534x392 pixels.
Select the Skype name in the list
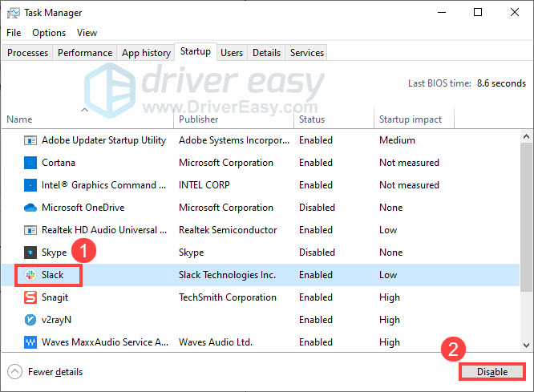point(55,253)
